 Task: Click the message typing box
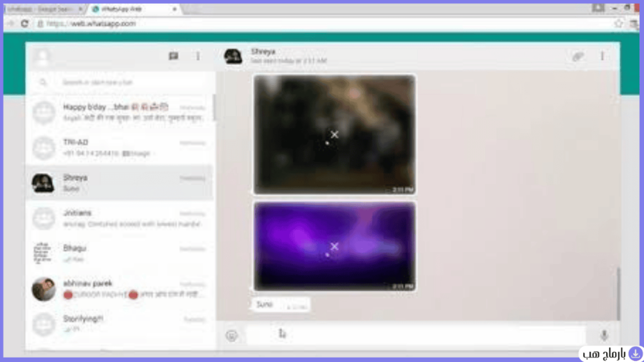(x=416, y=336)
